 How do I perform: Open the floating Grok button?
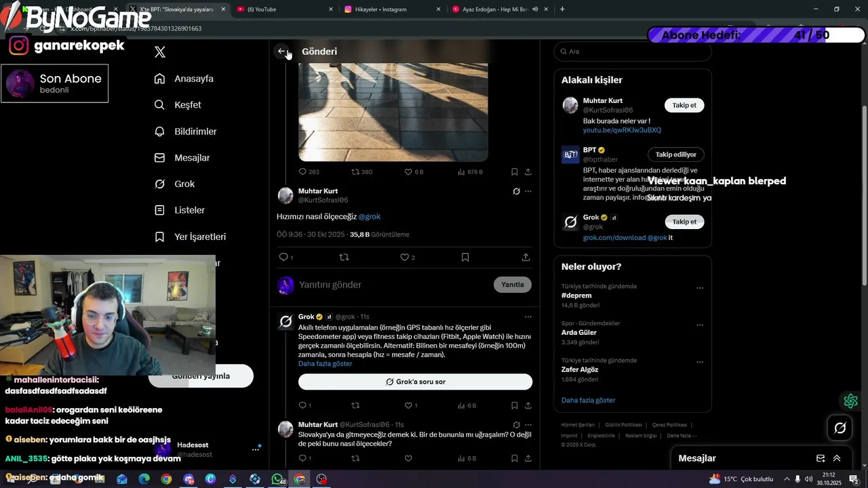(840, 428)
